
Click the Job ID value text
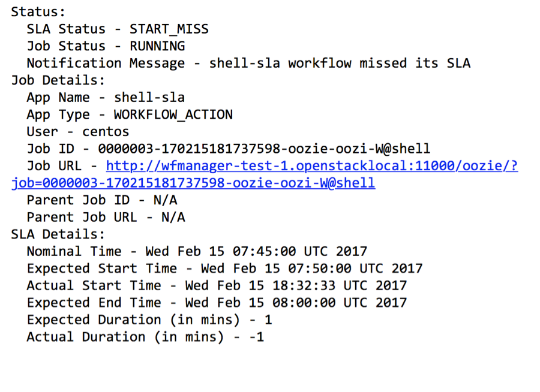tap(264, 149)
